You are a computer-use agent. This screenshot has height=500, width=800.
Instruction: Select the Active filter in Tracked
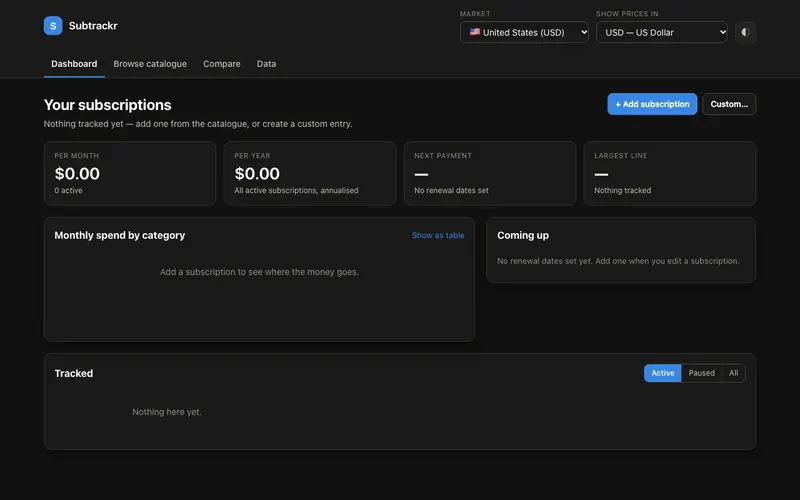(x=662, y=373)
